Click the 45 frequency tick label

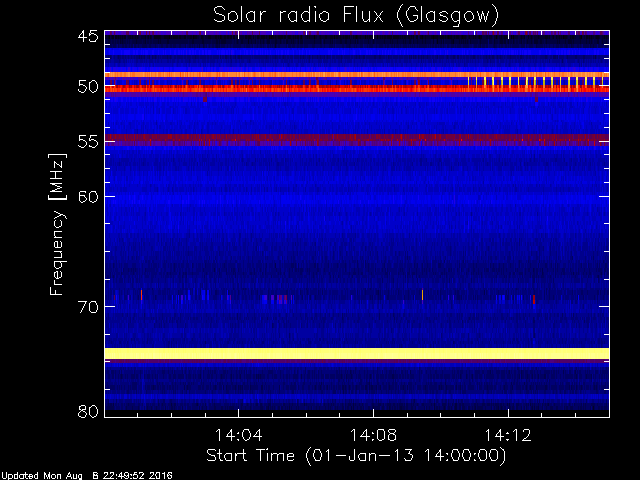(88, 37)
